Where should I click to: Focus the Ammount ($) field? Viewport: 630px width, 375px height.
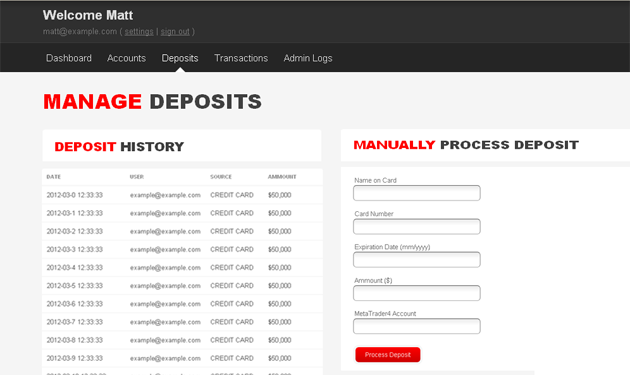[417, 293]
